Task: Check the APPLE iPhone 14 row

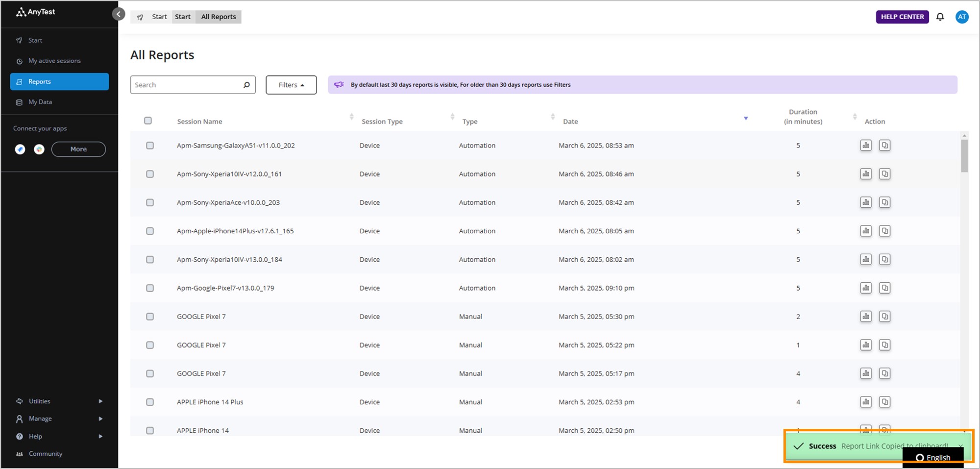Action: tap(150, 430)
